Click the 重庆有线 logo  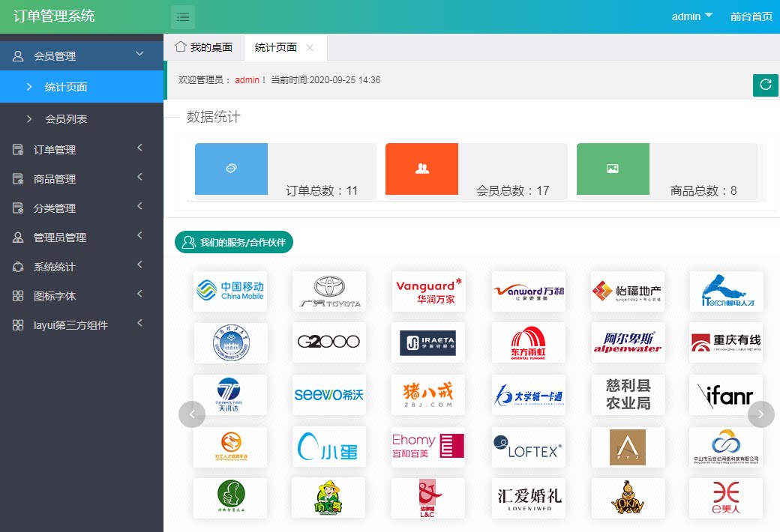(726, 342)
